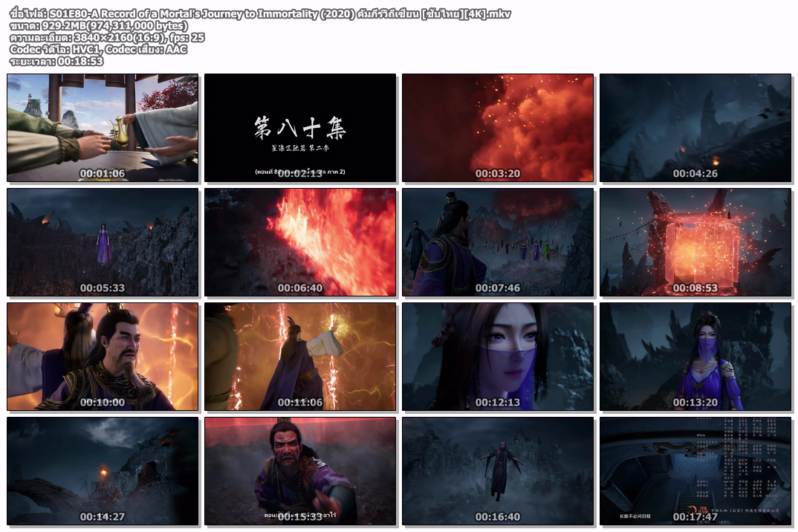Select the lightning thumbnail at 00:11:06

point(300,357)
